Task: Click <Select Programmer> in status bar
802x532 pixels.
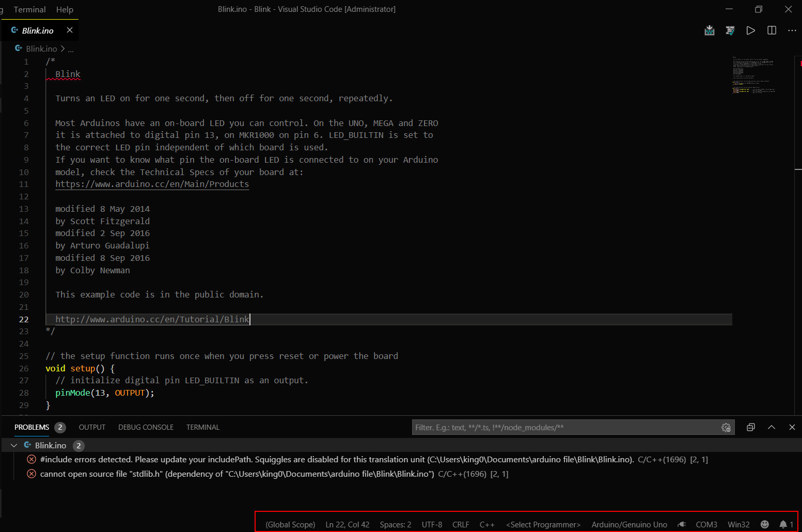Action: [x=543, y=524]
